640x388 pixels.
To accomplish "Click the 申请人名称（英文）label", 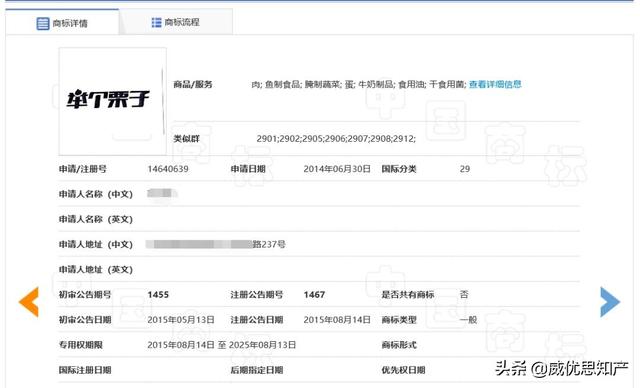I will coord(96,219).
